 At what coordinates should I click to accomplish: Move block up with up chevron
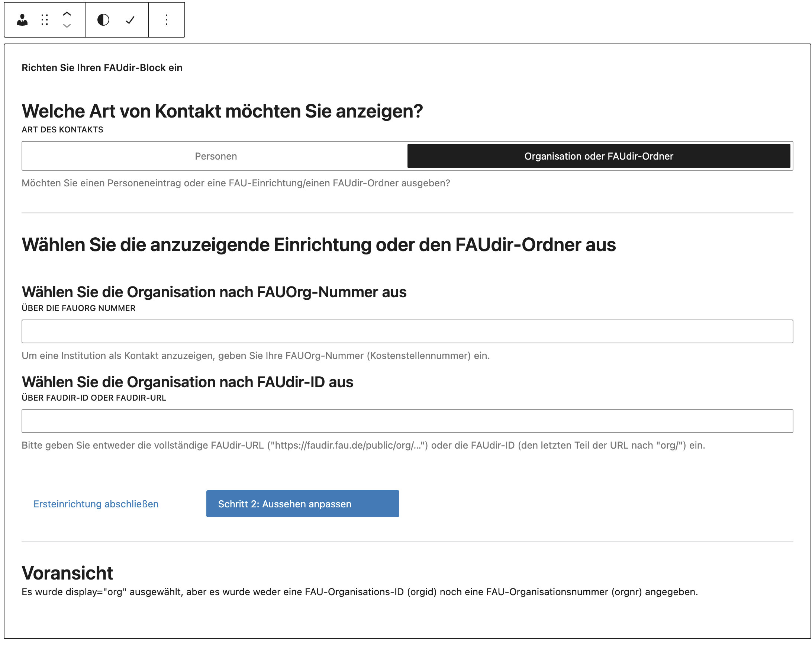(x=67, y=13)
